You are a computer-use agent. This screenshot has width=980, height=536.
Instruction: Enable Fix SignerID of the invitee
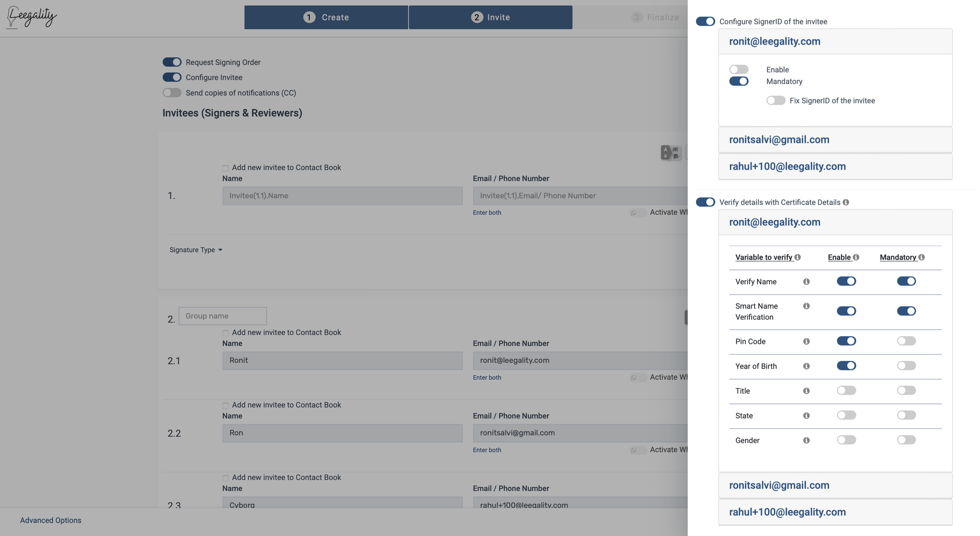pyautogui.click(x=776, y=101)
